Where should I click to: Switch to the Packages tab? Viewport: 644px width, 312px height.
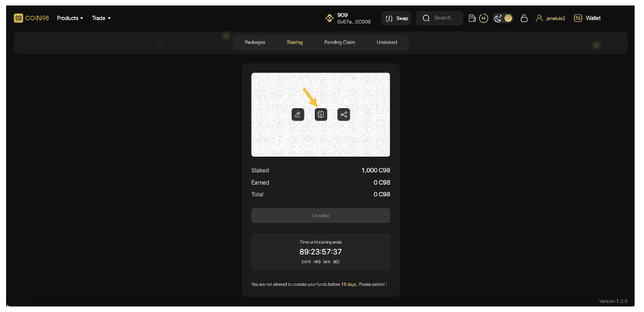255,42
